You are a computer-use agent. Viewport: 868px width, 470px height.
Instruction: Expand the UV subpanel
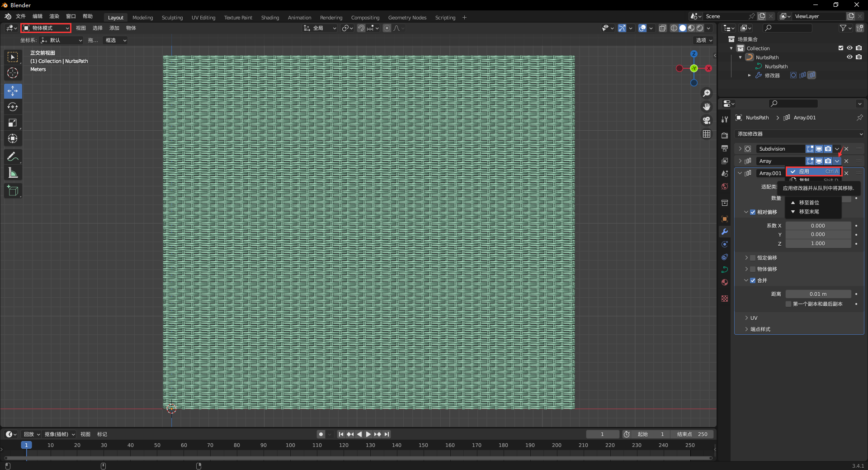tap(746, 318)
